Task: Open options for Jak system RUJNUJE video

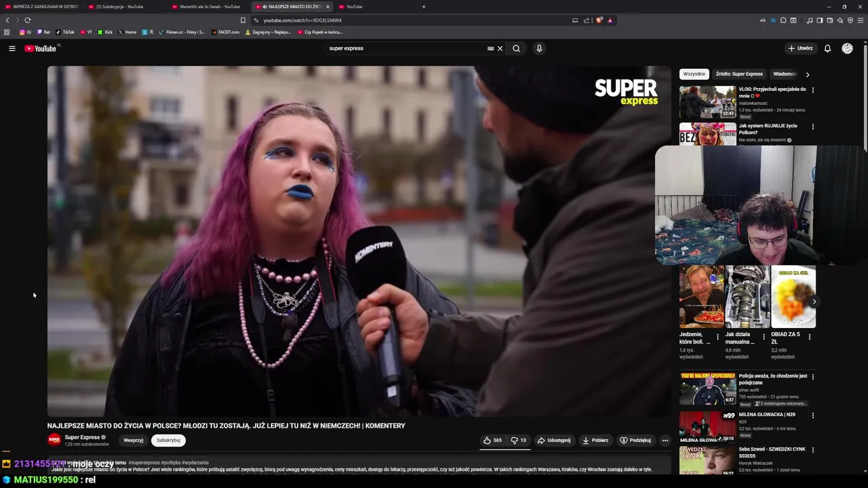Action: pyautogui.click(x=812, y=126)
